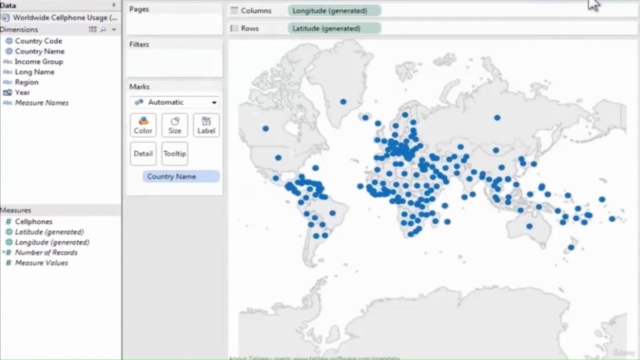Viewport: 640px width, 360px height.
Task: Click the Filters shelf label
Action: pyautogui.click(x=139, y=44)
